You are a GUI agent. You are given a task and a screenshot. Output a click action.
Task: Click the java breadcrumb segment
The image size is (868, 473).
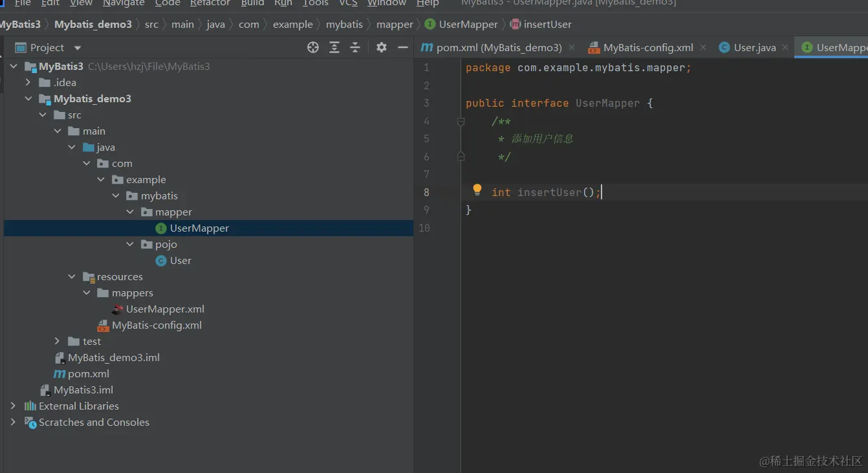(216, 24)
